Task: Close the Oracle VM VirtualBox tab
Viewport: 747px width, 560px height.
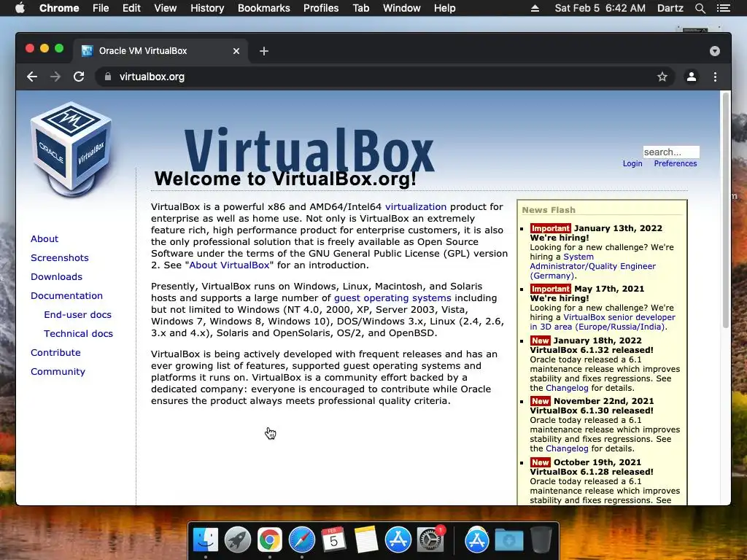Action: tap(236, 51)
